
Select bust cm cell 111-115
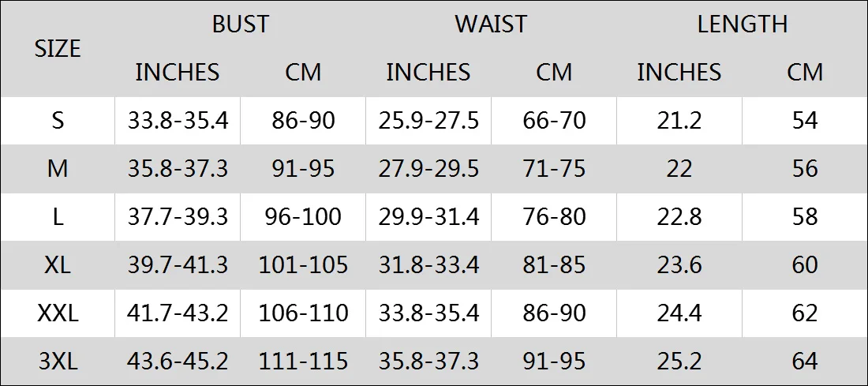303,361
